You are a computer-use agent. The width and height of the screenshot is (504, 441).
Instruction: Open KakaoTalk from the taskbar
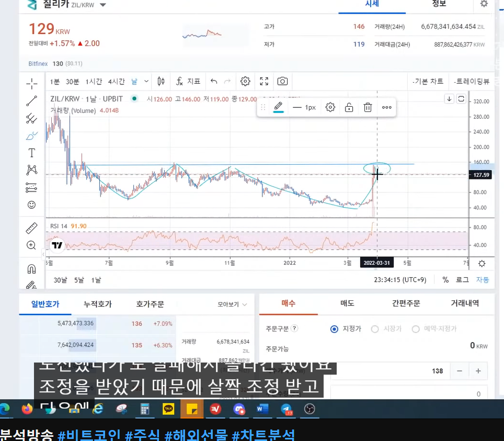pyautogui.click(x=168, y=409)
